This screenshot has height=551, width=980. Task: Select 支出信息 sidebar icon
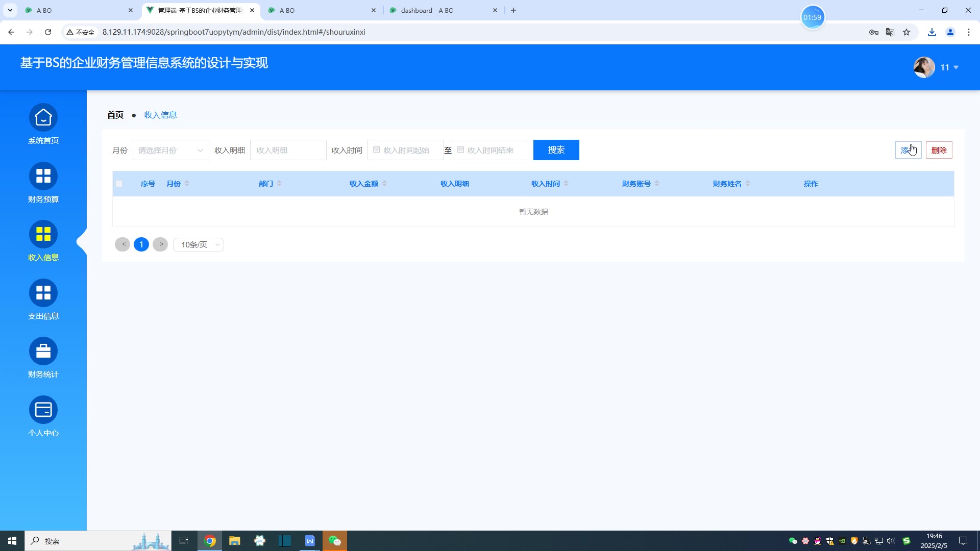click(x=43, y=293)
